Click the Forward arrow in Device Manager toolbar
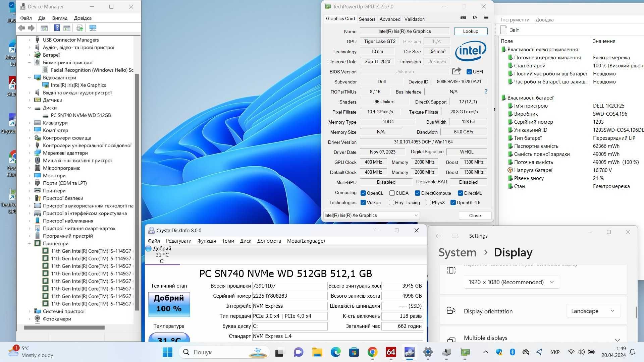Screen dimensions: 644x362 click(x=31, y=28)
